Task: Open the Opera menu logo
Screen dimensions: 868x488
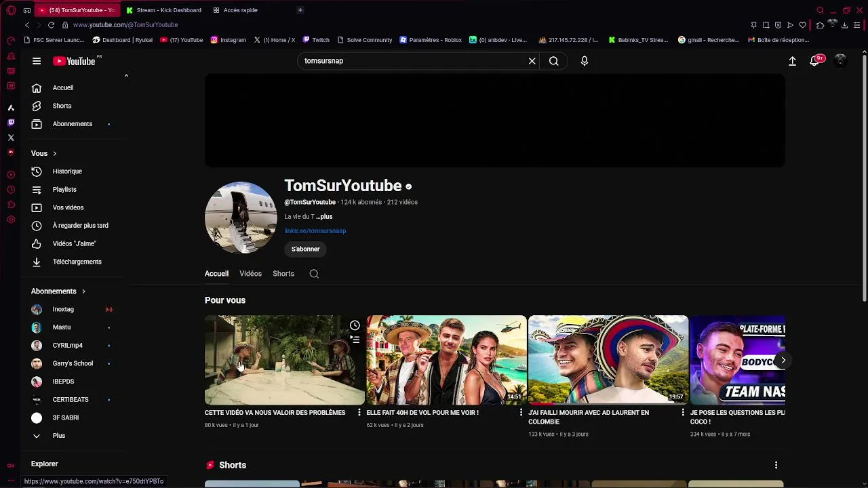Action: (x=11, y=10)
